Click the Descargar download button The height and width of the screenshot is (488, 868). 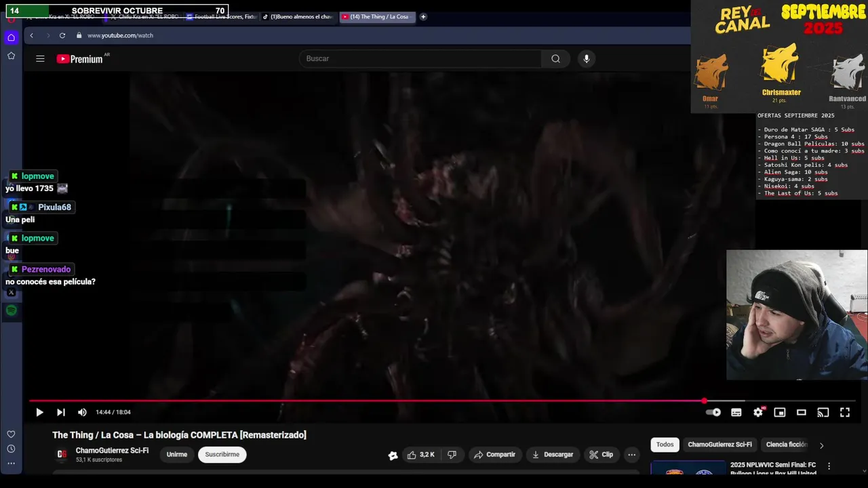[552, 455]
